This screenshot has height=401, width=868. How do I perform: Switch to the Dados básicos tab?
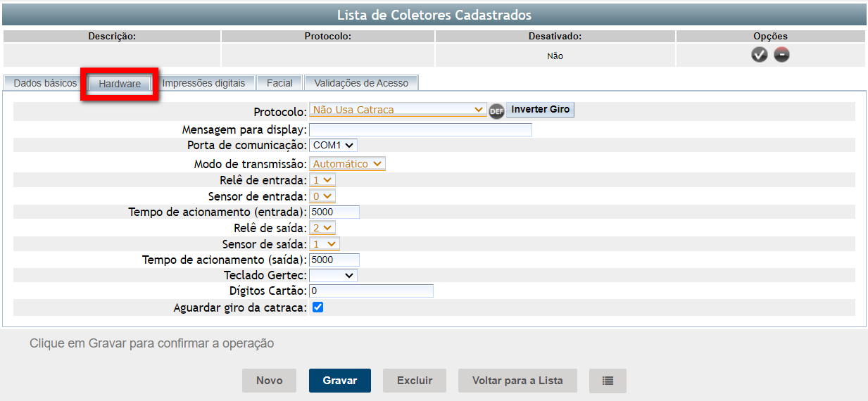click(x=45, y=83)
